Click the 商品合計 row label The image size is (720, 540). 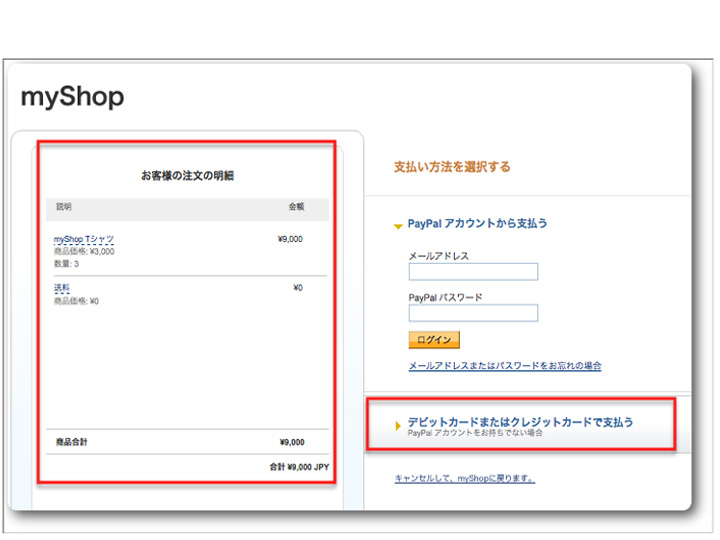72,442
